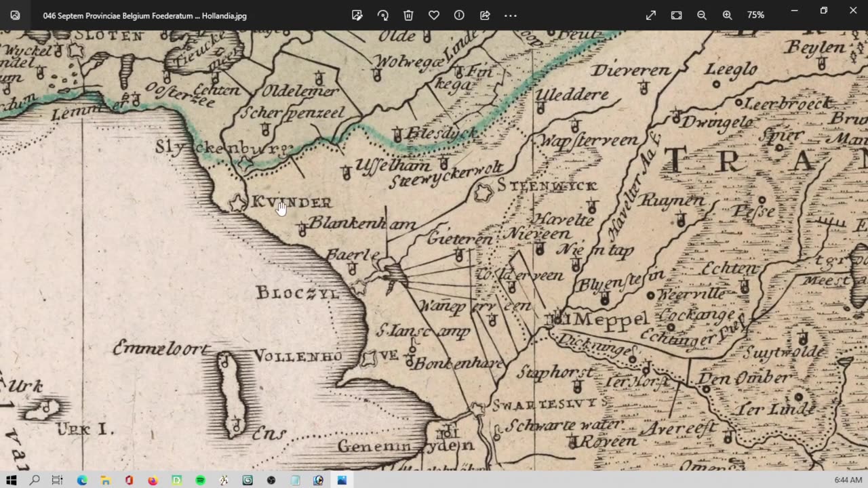Click the Den Omber label on the map

coord(744,378)
